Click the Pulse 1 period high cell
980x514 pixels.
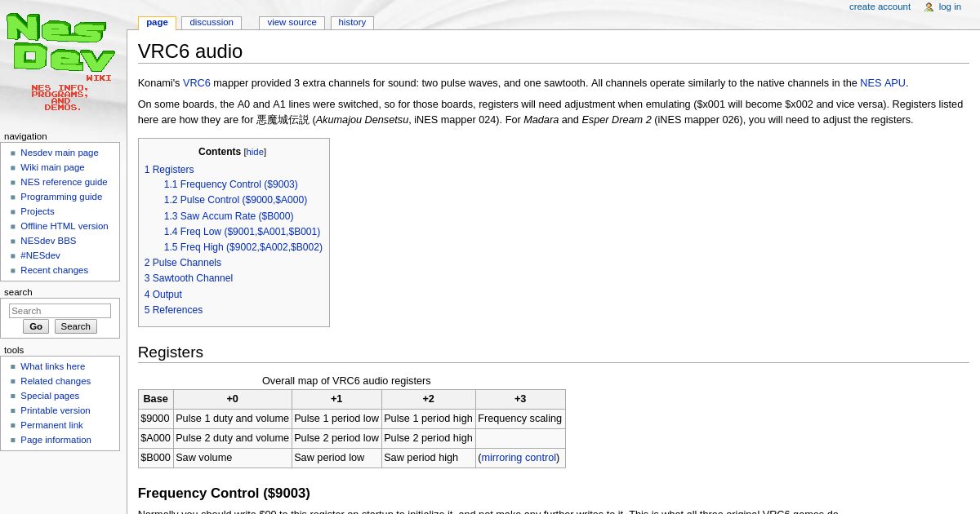pyautogui.click(x=428, y=419)
